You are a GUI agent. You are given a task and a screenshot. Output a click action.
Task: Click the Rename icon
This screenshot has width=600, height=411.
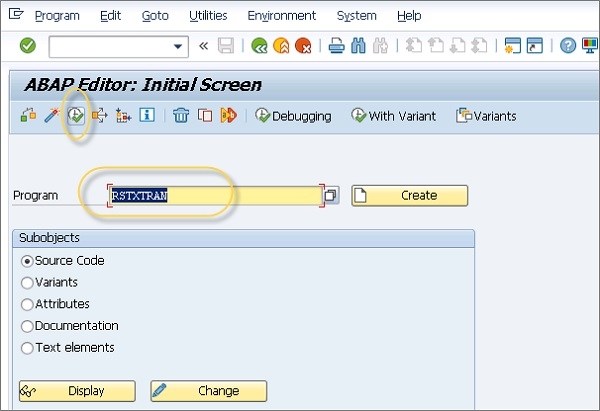click(x=228, y=115)
